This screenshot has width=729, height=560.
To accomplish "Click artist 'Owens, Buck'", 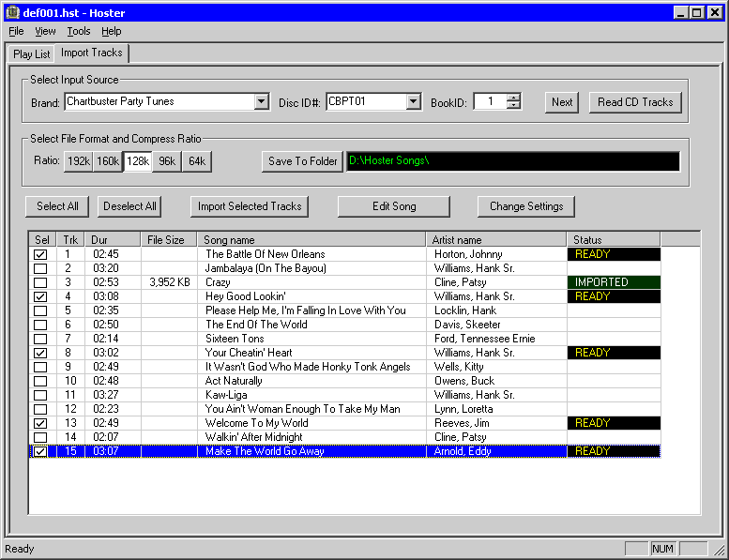I will coord(464,381).
